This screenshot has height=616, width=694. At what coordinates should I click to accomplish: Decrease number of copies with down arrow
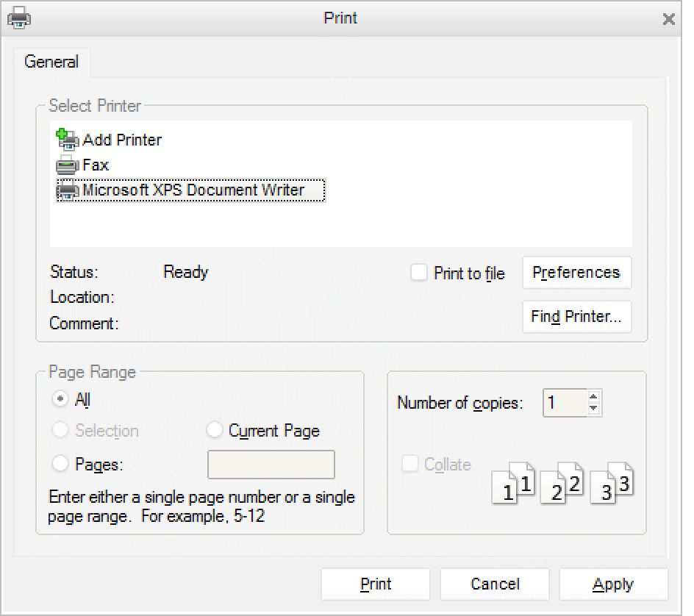594,408
